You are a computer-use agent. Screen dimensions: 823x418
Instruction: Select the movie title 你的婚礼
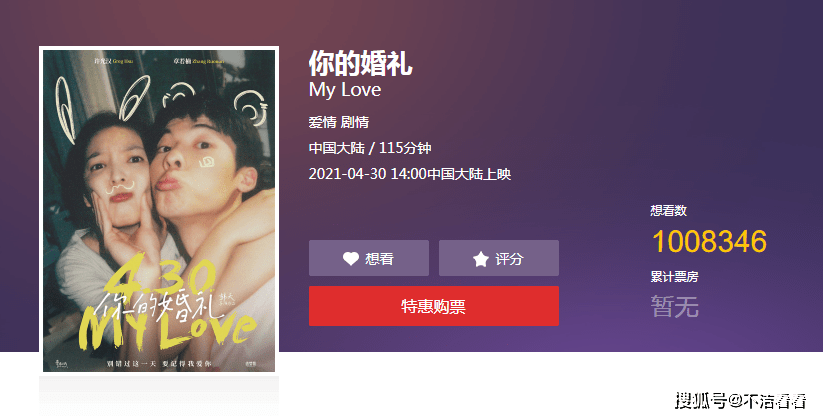[360, 64]
